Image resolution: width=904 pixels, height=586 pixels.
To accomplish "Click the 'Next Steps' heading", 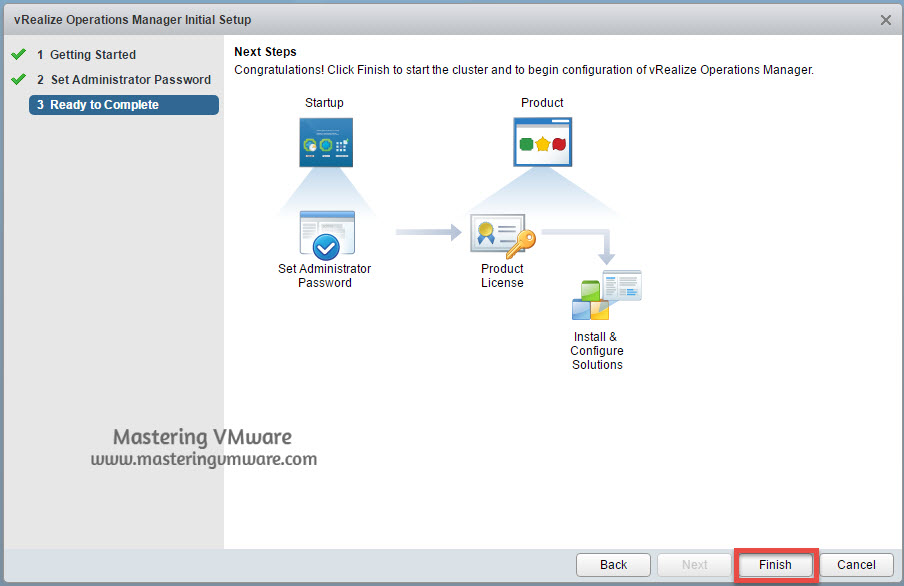I will (x=265, y=52).
